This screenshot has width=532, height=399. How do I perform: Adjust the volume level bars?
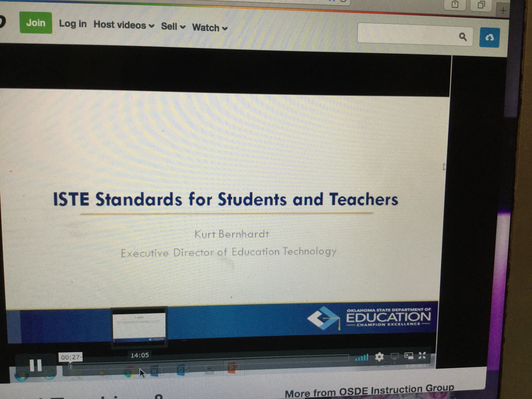click(x=362, y=358)
